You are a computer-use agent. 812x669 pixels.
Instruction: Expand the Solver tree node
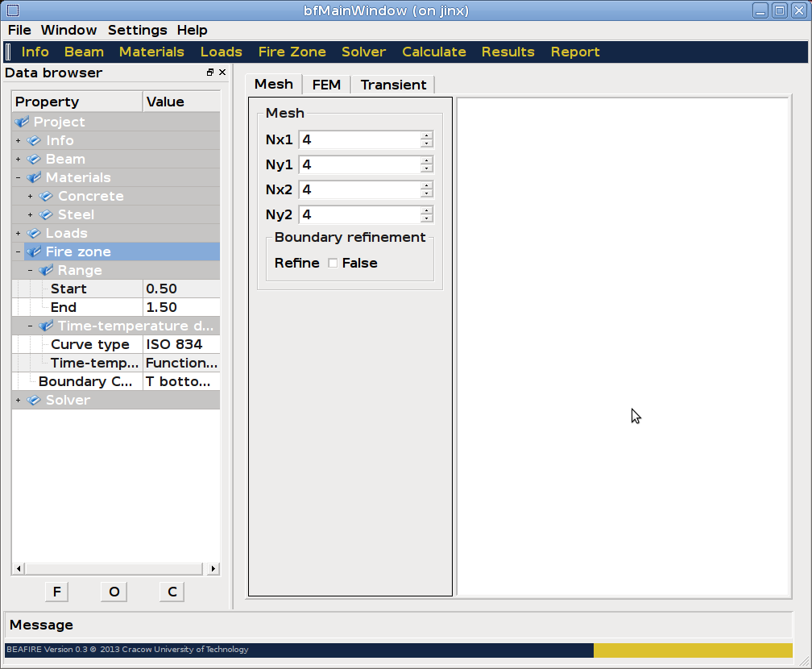(18, 401)
